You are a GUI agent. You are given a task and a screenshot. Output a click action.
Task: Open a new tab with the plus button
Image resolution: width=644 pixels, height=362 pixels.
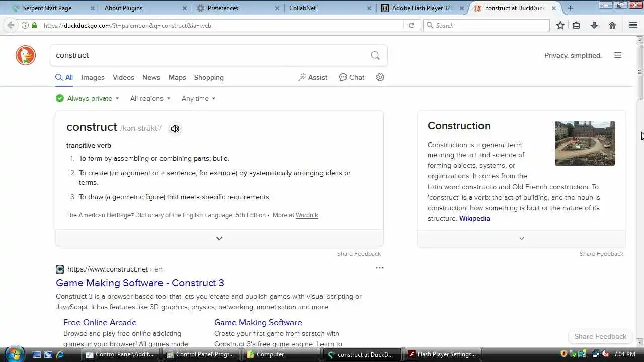coord(570,8)
